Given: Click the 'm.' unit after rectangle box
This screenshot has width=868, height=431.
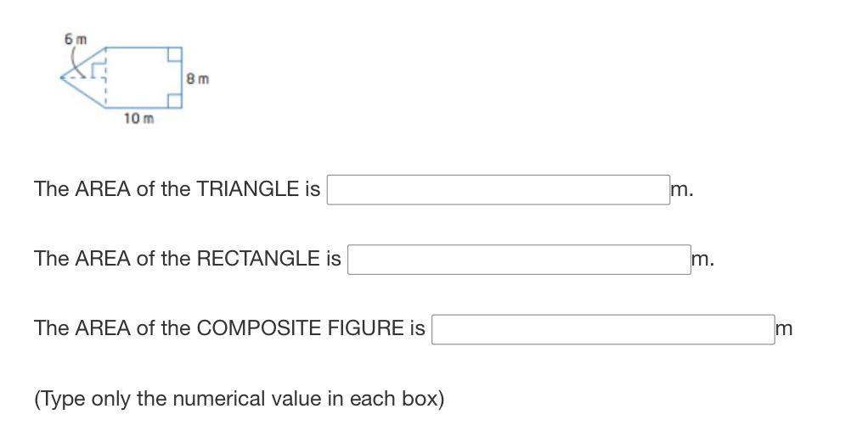Looking at the screenshot, I should pos(703,259).
